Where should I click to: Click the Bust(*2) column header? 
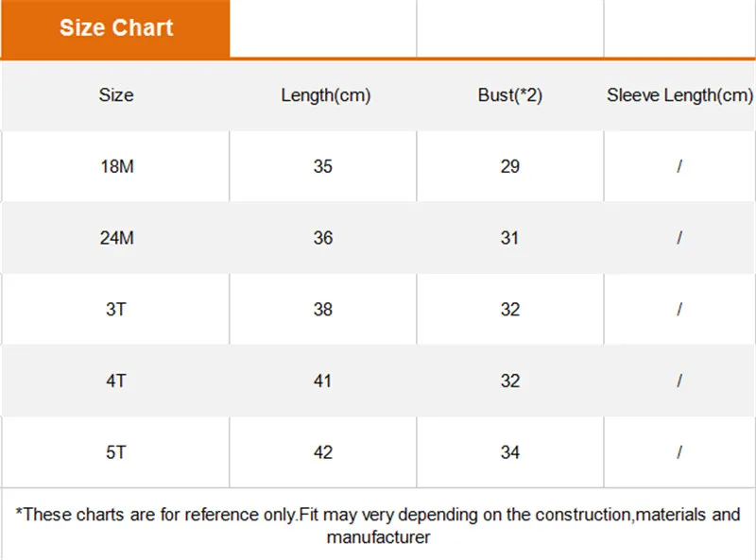pyautogui.click(x=509, y=95)
